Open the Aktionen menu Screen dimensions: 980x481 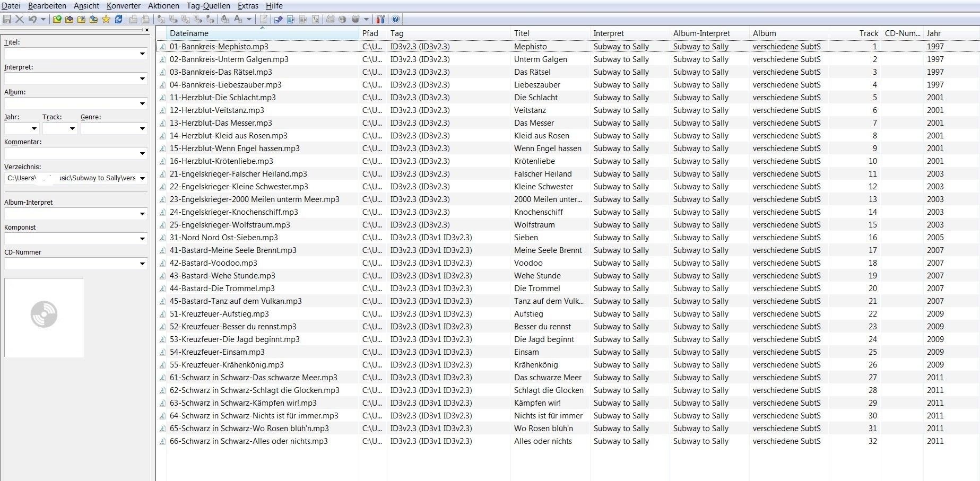(x=163, y=6)
